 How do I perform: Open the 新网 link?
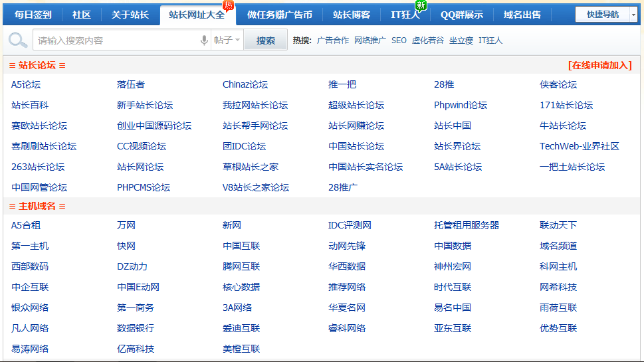coord(232,225)
